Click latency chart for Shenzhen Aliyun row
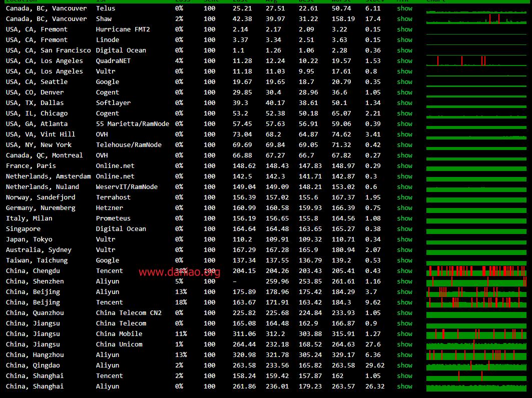Viewport: 532px width, 398px height. pyautogui.click(x=476, y=281)
